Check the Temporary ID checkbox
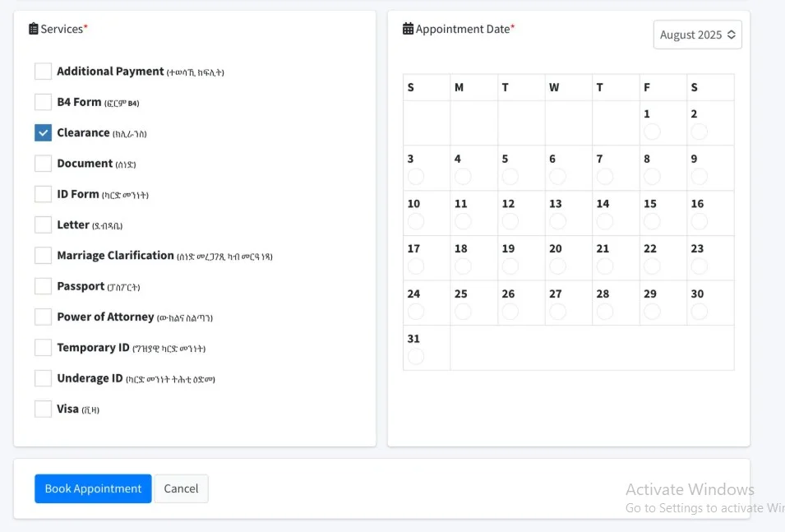 [x=43, y=348]
